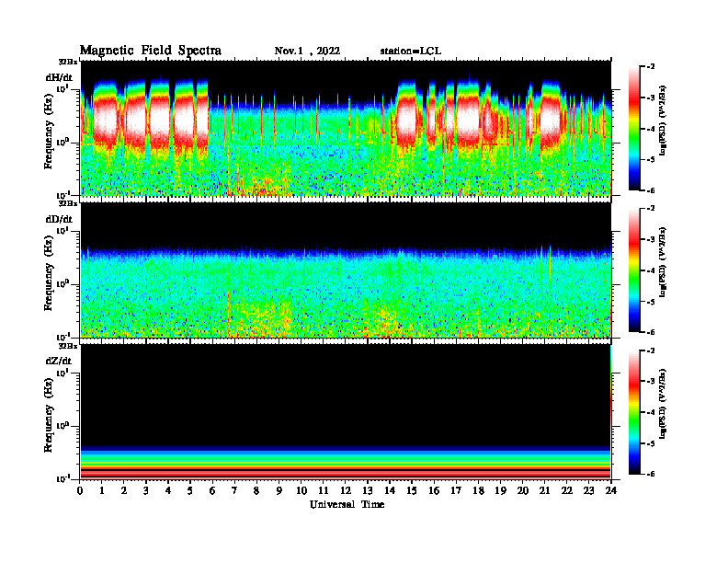Click hour 24 on the time axis
The height and width of the screenshot is (563, 728).
[611, 490]
